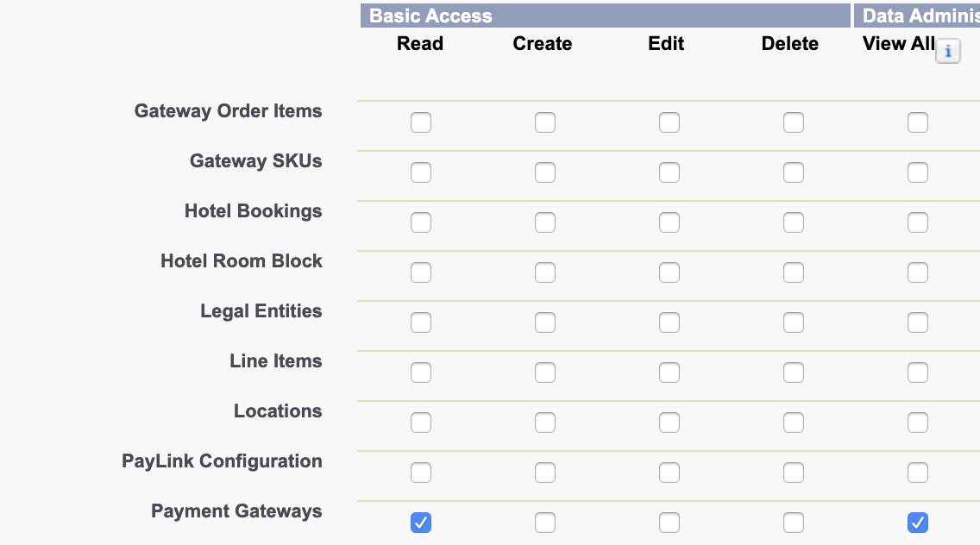980x545 pixels.
Task: Check Edit for PayLink Configuration
Action: point(669,473)
